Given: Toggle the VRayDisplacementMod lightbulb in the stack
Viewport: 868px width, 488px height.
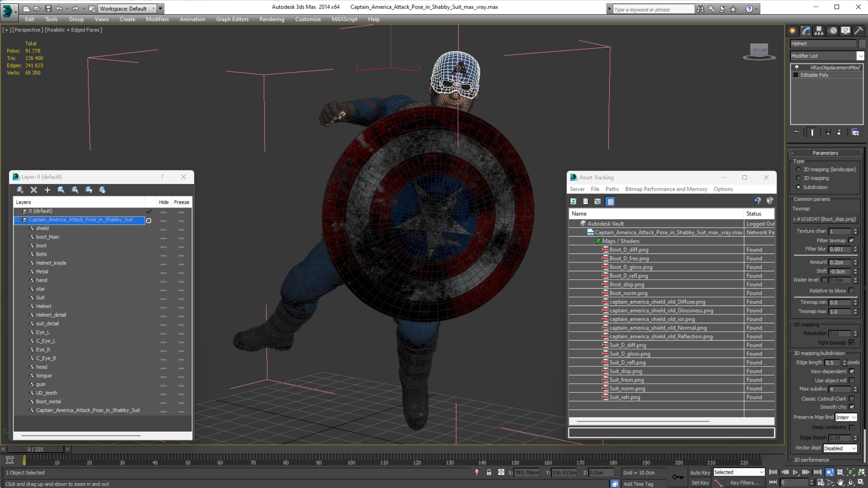Looking at the screenshot, I should coord(797,67).
